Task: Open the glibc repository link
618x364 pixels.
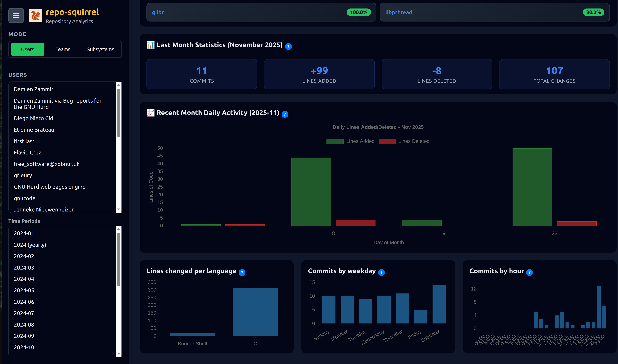Action: tap(158, 12)
